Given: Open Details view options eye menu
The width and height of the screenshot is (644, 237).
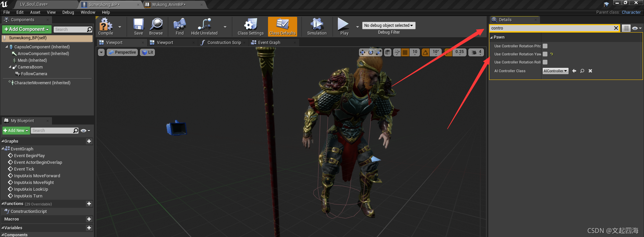Looking at the screenshot, I should 636,28.
